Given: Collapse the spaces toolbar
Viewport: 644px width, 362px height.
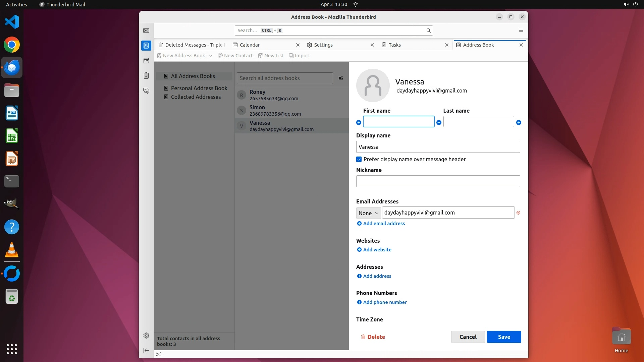Looking at the screenshot, I should (146, 350).
